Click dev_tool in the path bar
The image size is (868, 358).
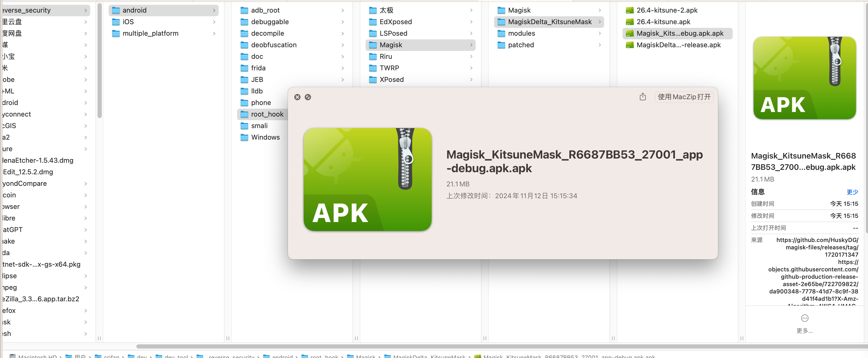pos(176,356)
